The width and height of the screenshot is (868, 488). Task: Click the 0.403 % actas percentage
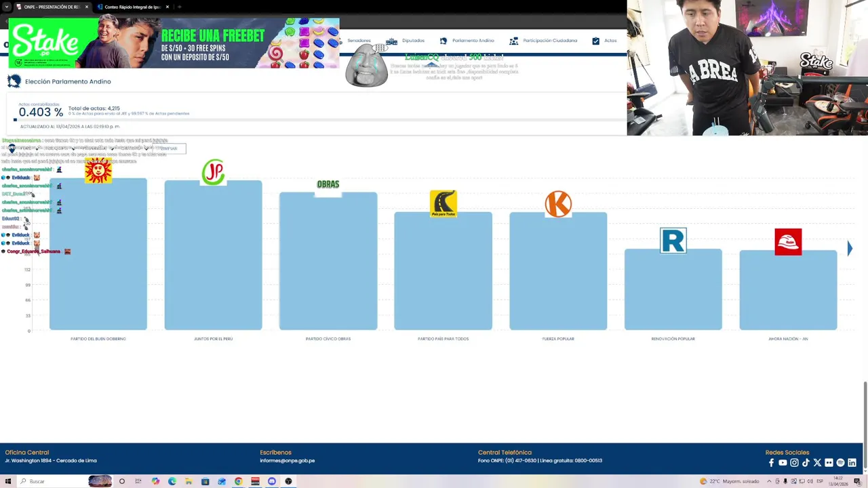(x=41, y=113)
